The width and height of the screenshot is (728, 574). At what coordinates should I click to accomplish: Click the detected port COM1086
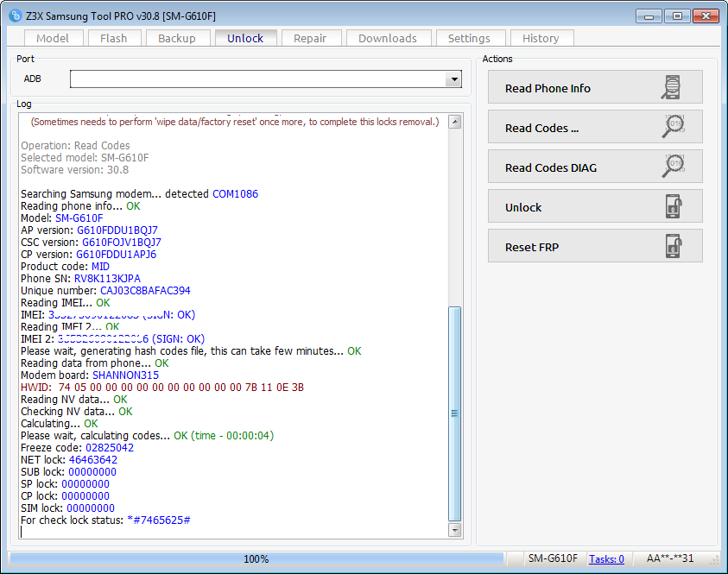click(x=236, y=194)
